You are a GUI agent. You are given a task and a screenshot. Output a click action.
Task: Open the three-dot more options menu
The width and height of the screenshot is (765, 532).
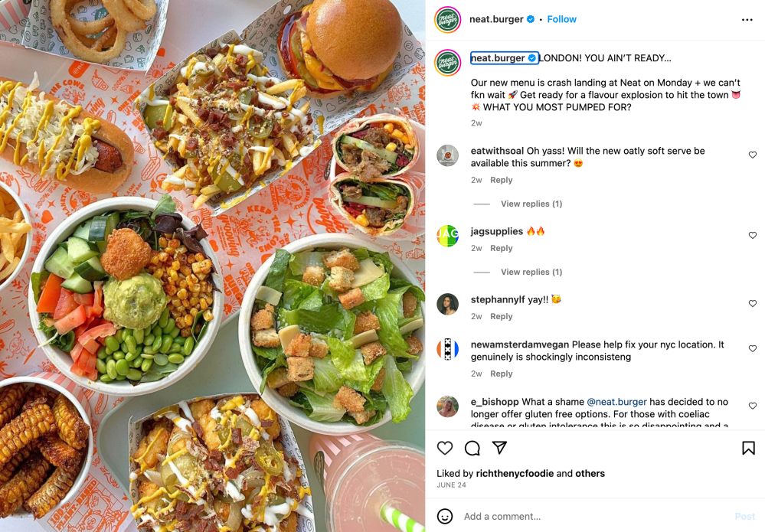point(747,19)
